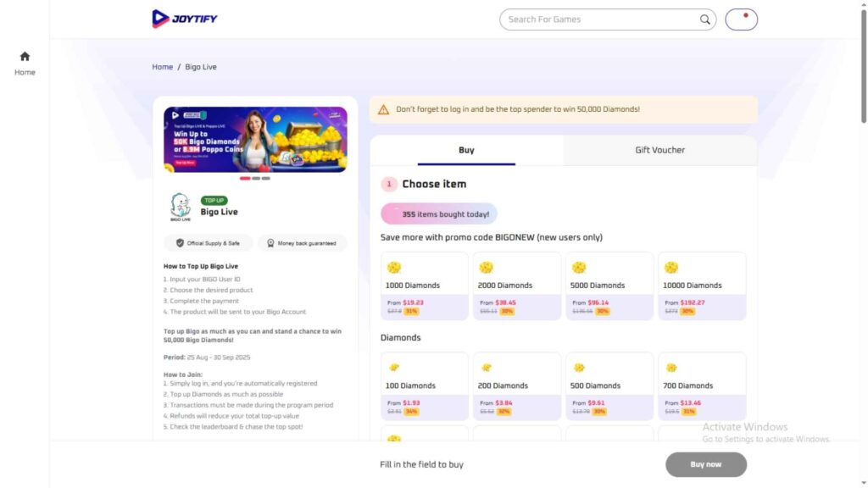868x488 pixels.
Task: Click the diamond icon on 10000 Diamonds card
Action: [671, 268]
